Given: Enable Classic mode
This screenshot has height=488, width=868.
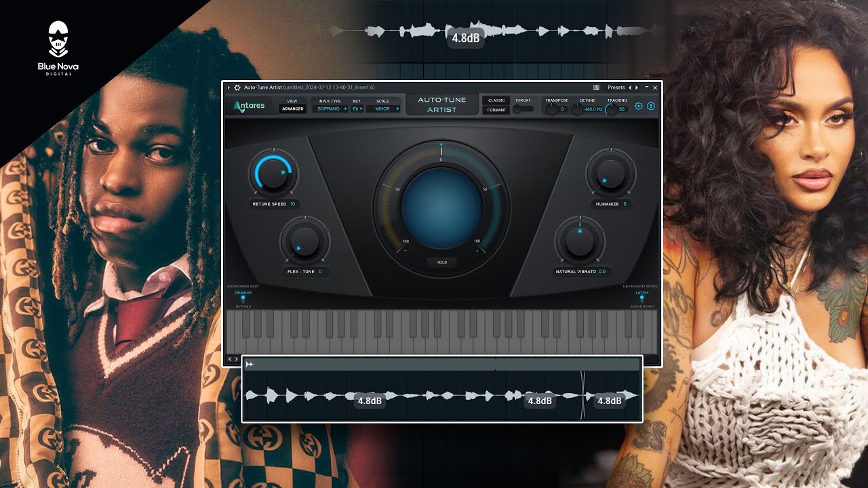Looking at the screenshot, I should [x=496, y=100].
